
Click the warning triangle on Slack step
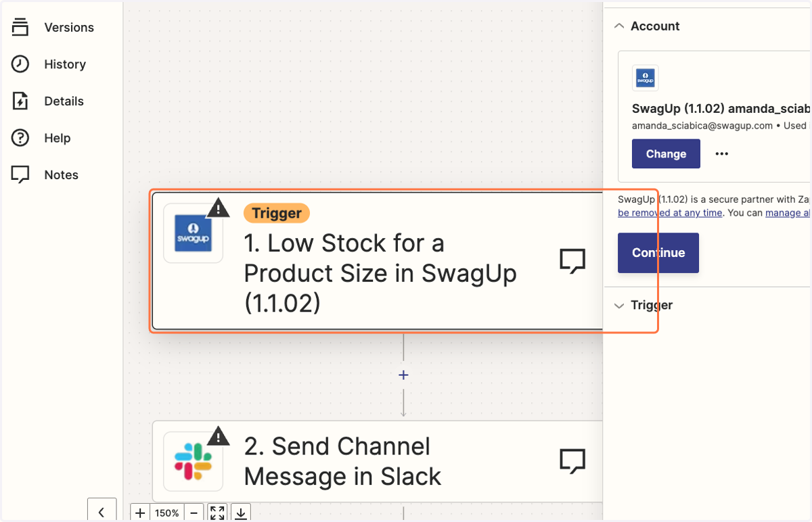point(218,435)
